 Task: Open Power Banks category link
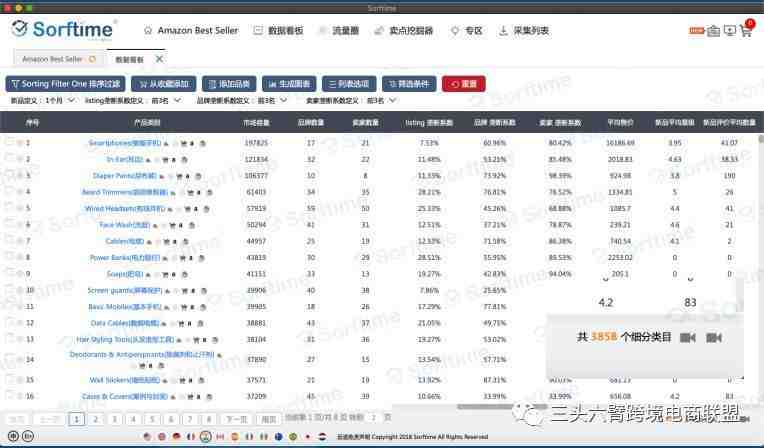125,258
